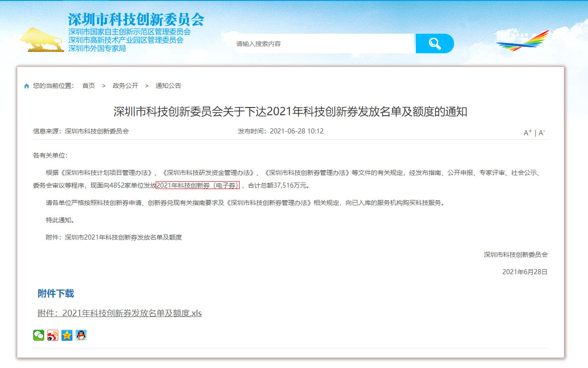Decrease font size with the A- control

(x=542, y=133)
